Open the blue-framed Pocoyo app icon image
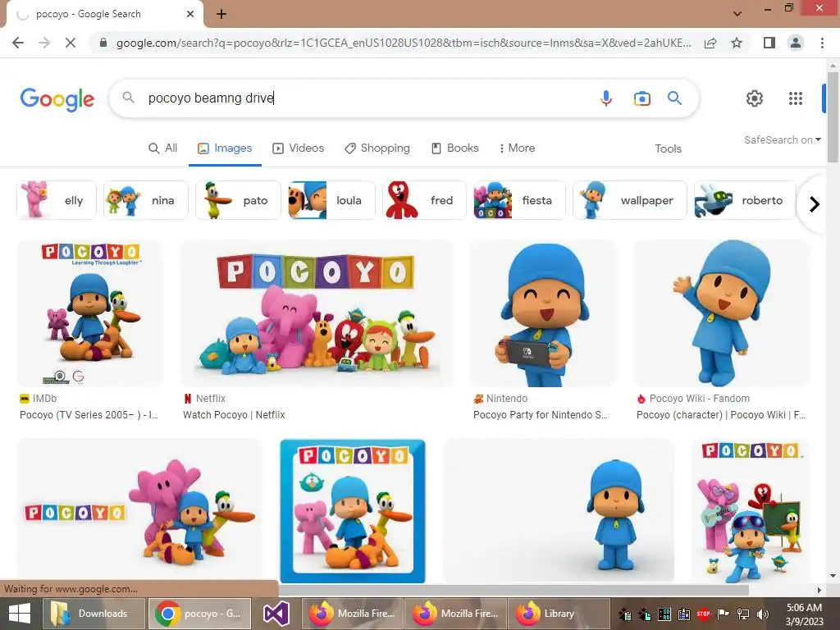 (x=353, y=511)
